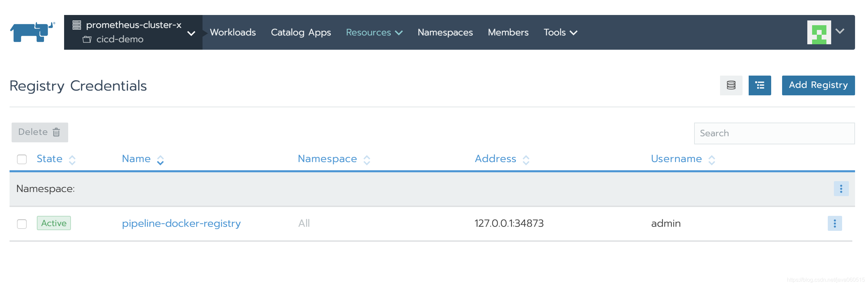
Task: Focus the Search input field
Action: click(x=774, y=133)
